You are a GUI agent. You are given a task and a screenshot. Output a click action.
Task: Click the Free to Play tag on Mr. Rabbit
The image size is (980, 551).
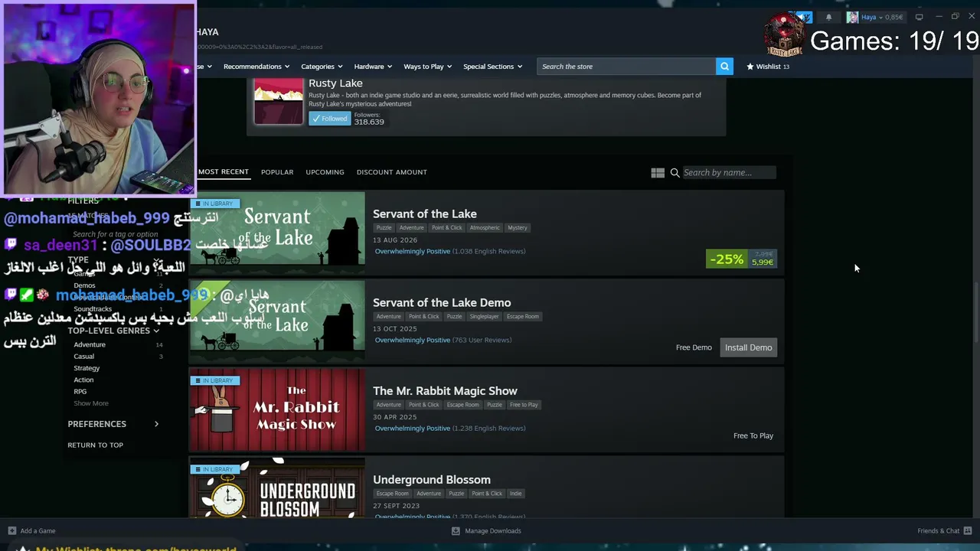524,405
